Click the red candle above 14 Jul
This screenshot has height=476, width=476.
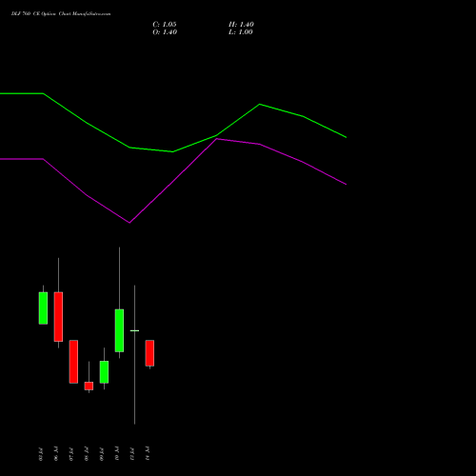[x=149, y=353]
